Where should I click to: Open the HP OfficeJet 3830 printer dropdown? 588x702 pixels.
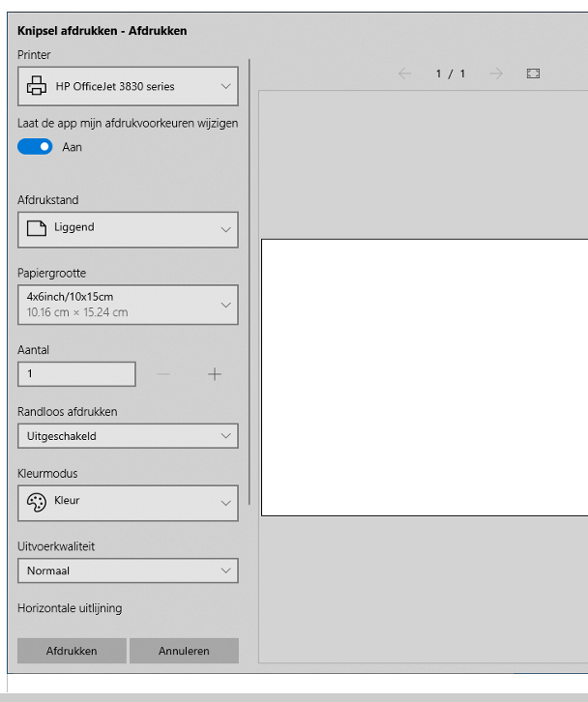(128, 86)
